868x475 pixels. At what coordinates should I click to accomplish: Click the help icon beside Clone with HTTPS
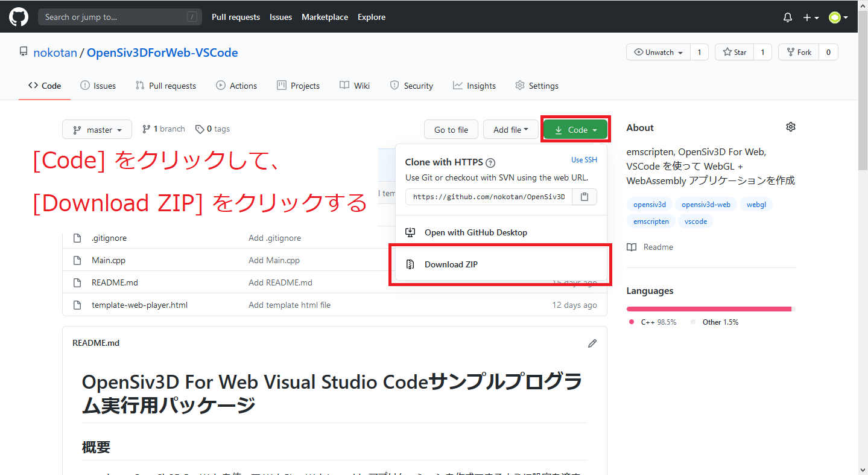click(x=490, y=162)
